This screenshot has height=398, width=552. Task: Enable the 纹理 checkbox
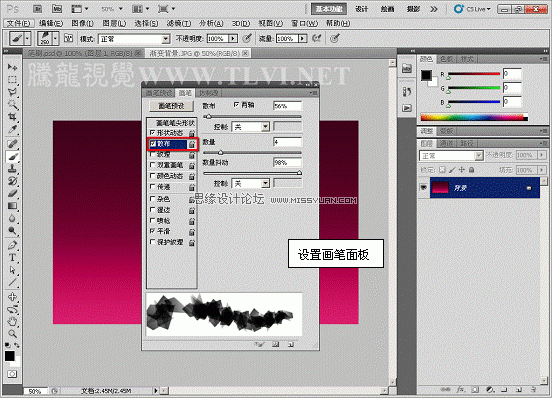(x=152, y=154)
